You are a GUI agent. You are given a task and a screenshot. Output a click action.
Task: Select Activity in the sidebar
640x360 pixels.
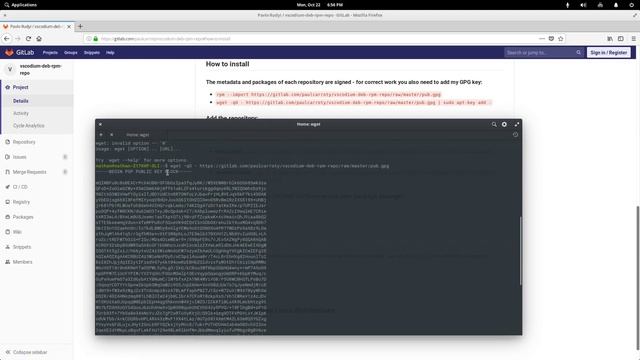click(21, 113)
